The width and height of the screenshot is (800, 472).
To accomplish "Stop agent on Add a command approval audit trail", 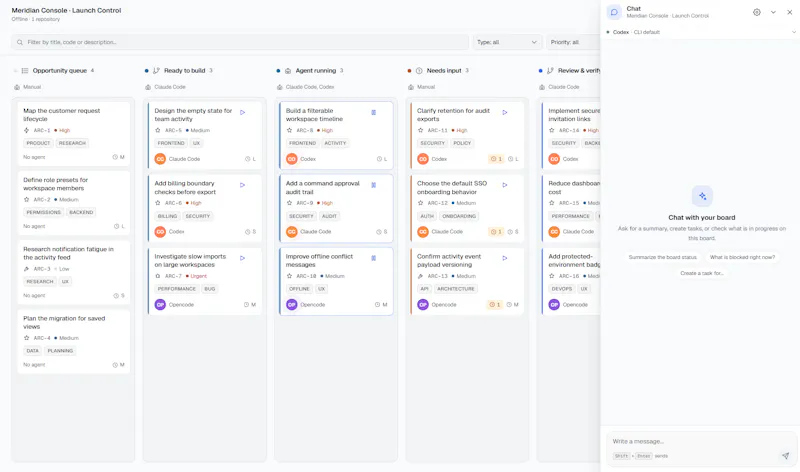I will click(373, 185).
